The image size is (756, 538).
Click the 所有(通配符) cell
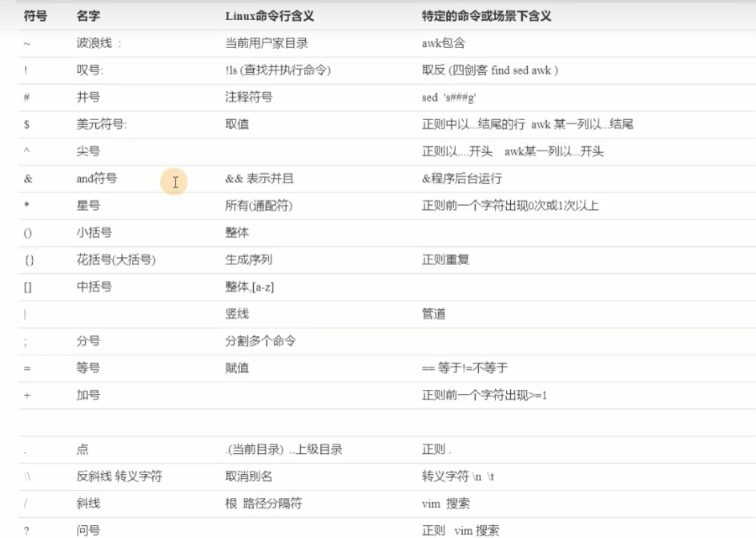click(x=259, y=207)
